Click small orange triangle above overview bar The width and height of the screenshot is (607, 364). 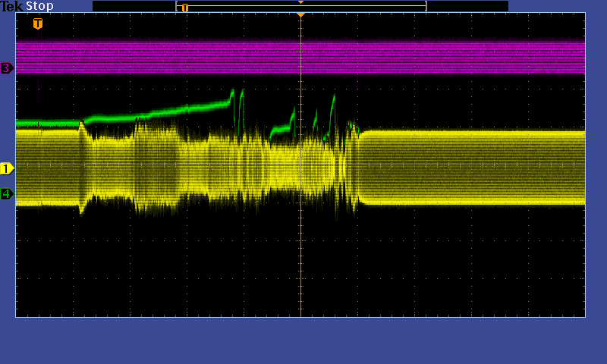point(300,2)
